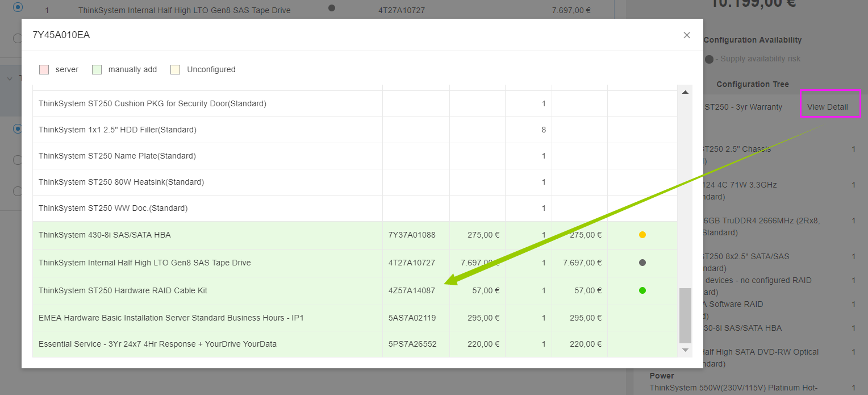This screenshot has width=868, height=395.
Task: Click part number 7Y37A01088
Action: tap(412, 235)
